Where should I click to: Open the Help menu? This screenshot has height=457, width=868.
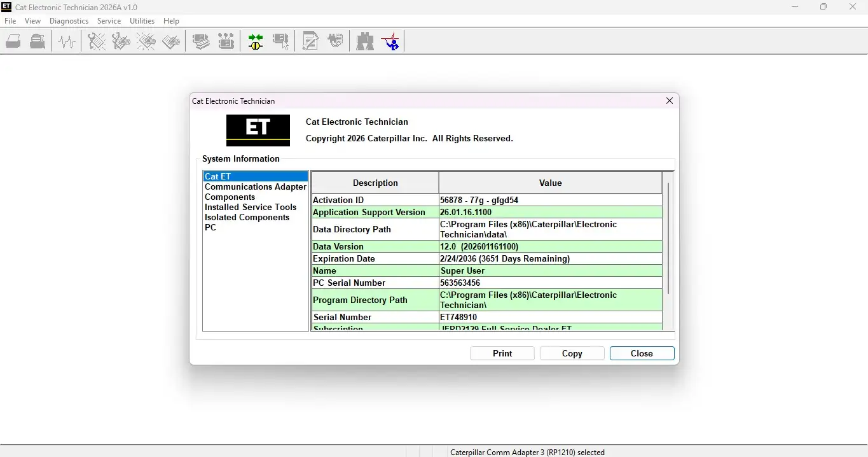point(171,21)
